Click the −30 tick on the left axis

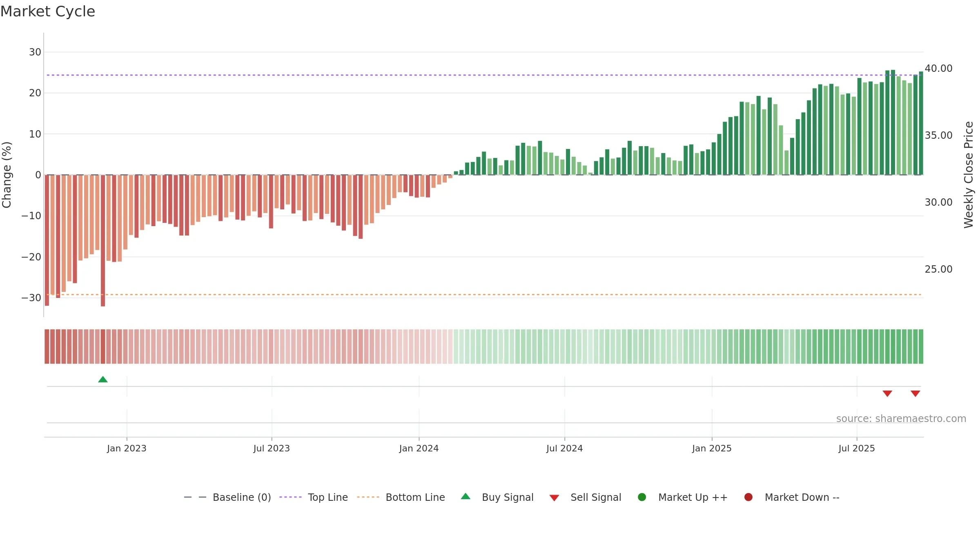pyautogui.click(x=31, y=298)
